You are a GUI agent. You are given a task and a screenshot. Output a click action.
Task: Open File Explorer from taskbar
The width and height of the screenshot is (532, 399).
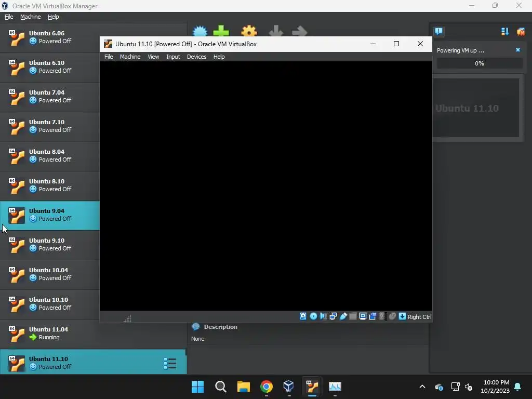243,387
